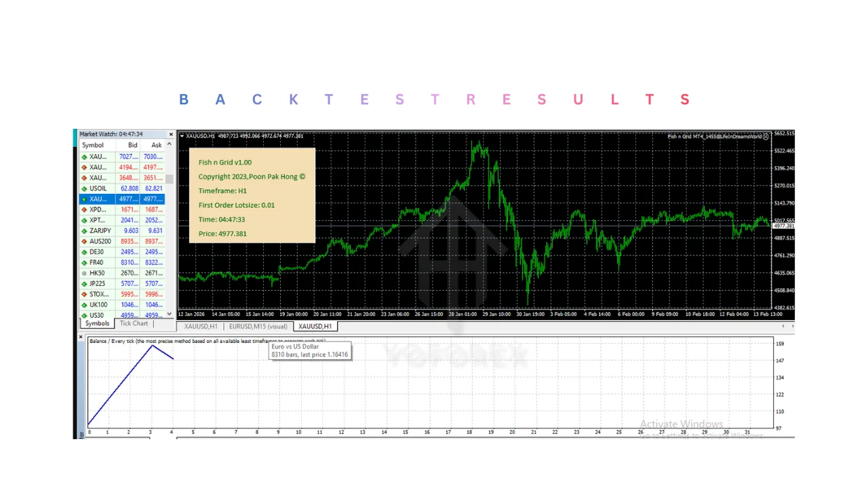Click the expert advisor sad-face icon on chart
The image size is (868, 488).
point(766,136)
